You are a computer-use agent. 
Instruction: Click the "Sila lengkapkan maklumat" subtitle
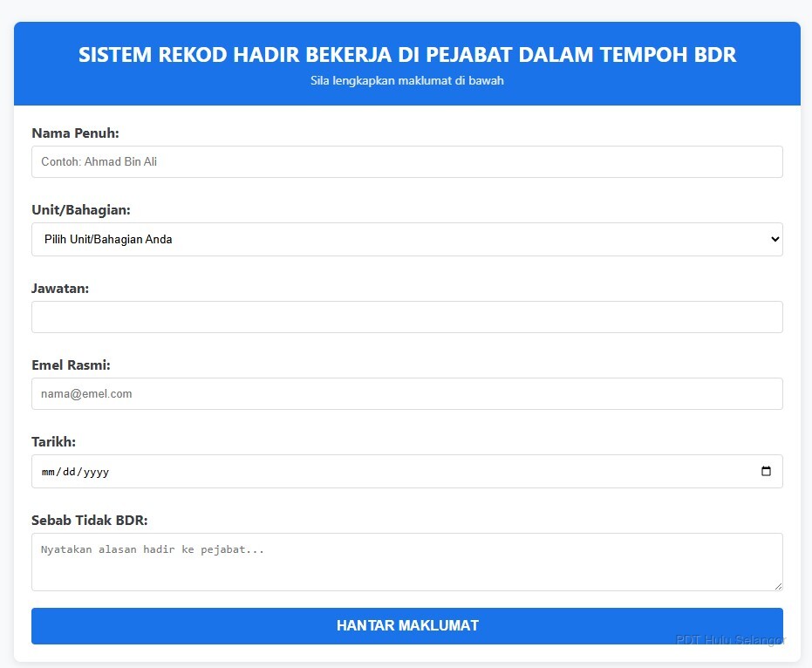coord(406,81)
